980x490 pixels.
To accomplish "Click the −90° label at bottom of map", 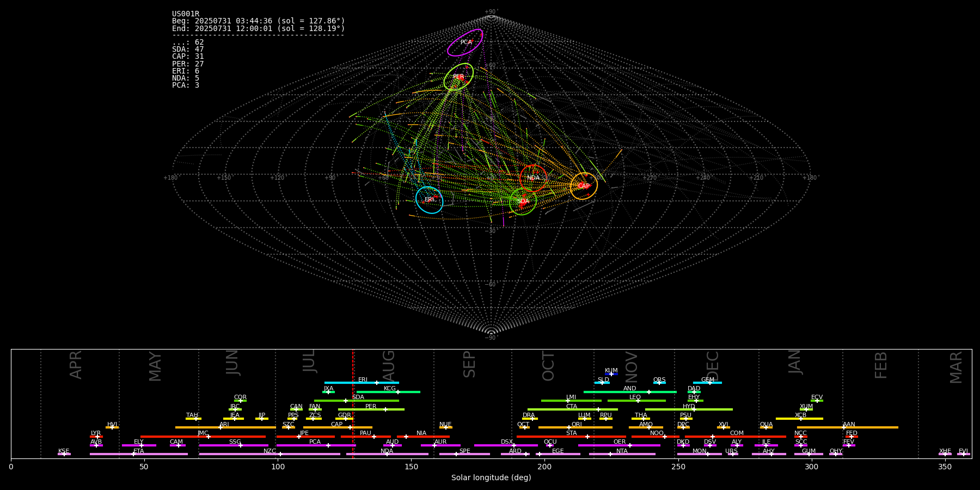I will 491,338.
